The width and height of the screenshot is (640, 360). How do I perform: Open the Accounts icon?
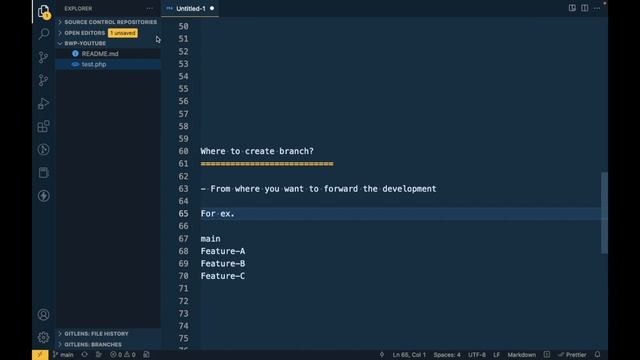click(43, 315)
